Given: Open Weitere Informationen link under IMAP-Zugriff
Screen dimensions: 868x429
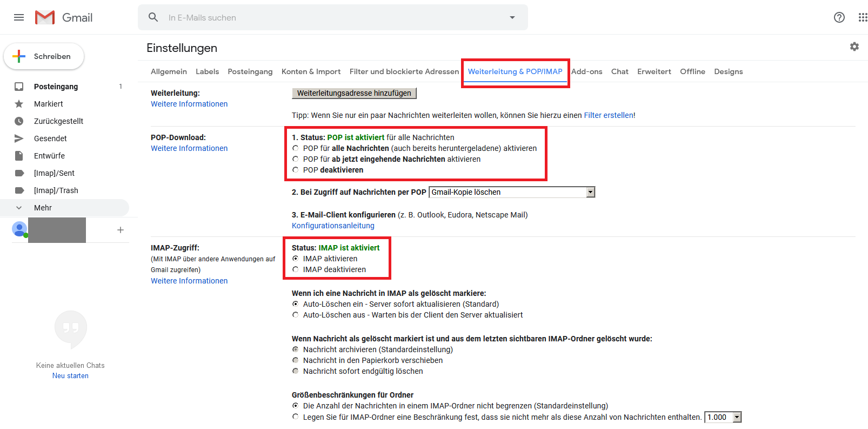Looking at the screenshot, I should (189, 281).
